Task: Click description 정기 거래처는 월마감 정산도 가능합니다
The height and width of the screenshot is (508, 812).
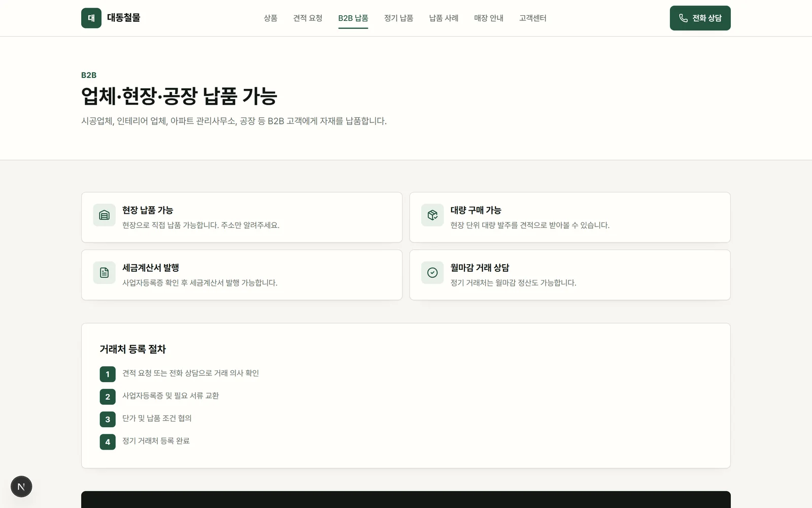Action: (514, 282)
